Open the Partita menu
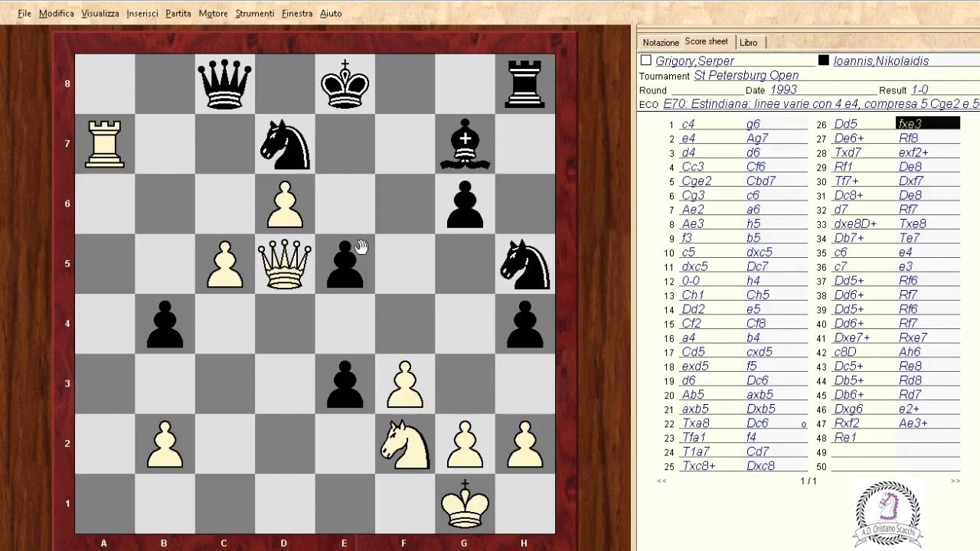 click(x=178, y=13)
